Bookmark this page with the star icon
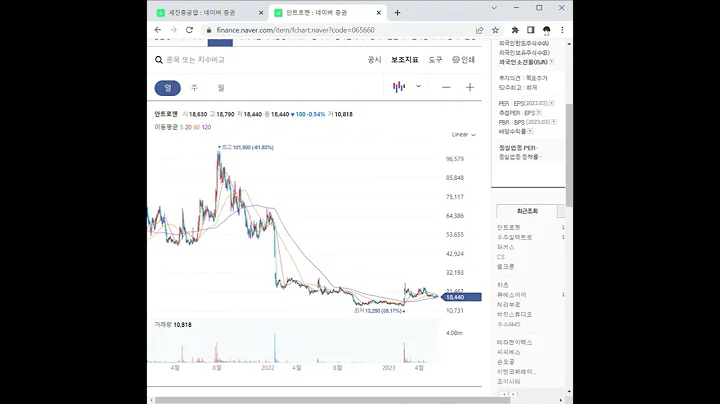Screen dimensions: 720x404 (x=495, y=30)
